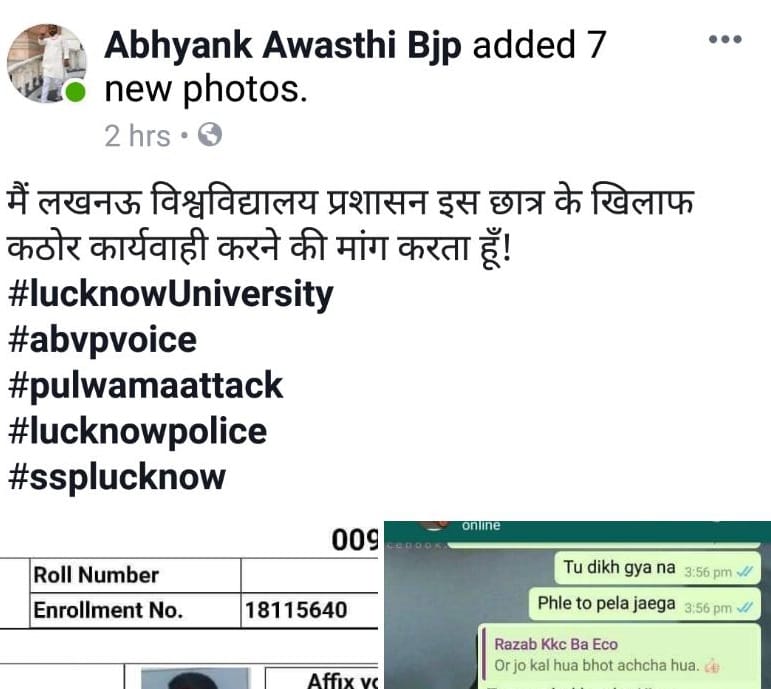Screen dimensions: 771x689
Task: Click the #lucknowpolice hashtag
Action: pyautogui.click(x=138, y=432)
